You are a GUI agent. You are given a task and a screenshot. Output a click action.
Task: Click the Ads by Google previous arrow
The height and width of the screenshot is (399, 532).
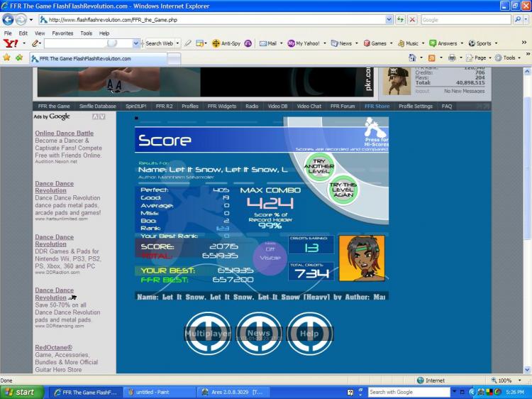(x=95, y=116)
